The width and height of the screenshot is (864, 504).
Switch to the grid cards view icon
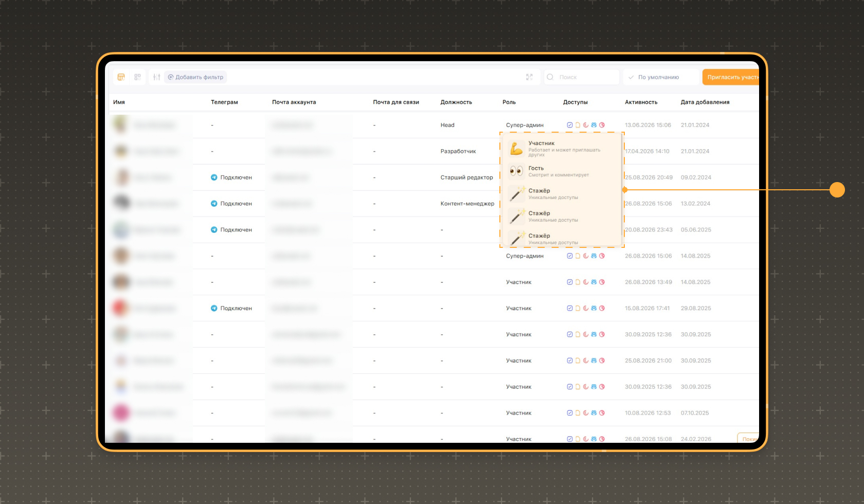click(137, 77)
